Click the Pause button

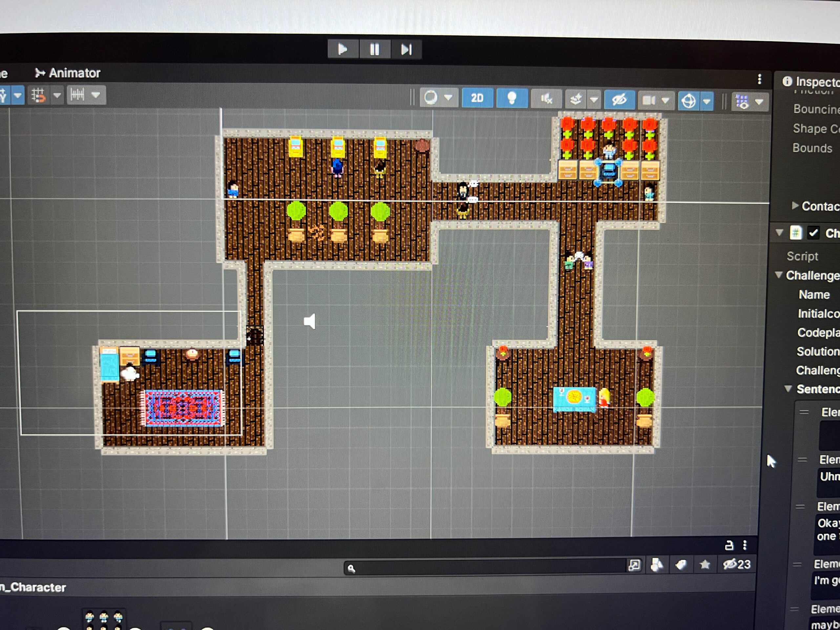click(x=374, y=50)
